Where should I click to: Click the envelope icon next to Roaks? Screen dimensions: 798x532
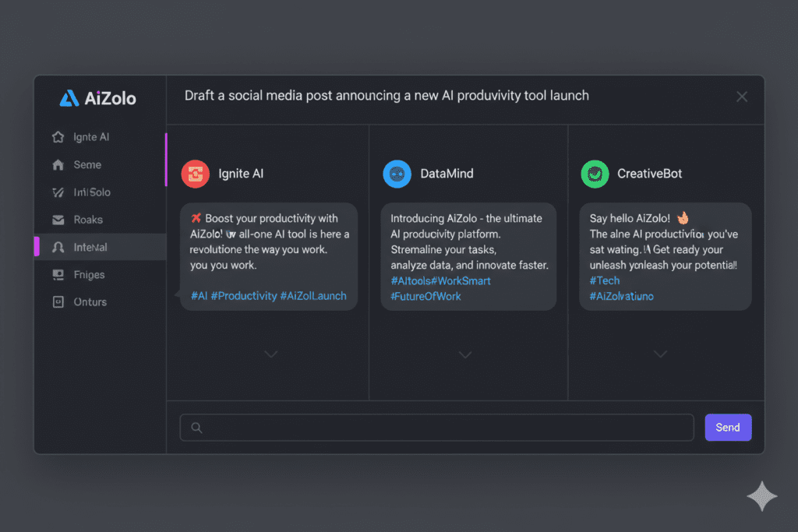click(58, 220)
